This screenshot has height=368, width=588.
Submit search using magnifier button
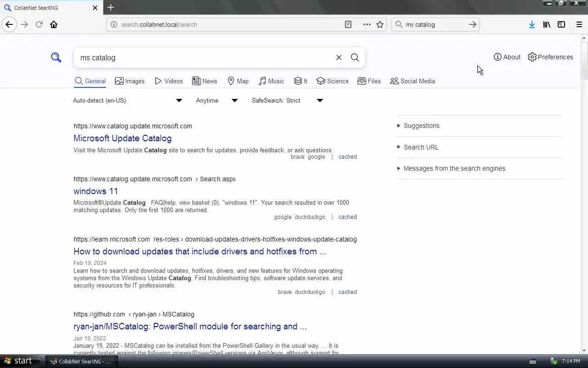pyautogui.click(x=355, y=57)
